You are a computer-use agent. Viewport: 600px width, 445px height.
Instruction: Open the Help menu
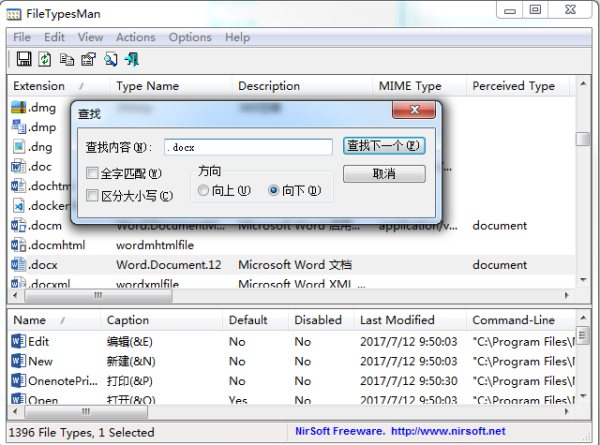237,37
